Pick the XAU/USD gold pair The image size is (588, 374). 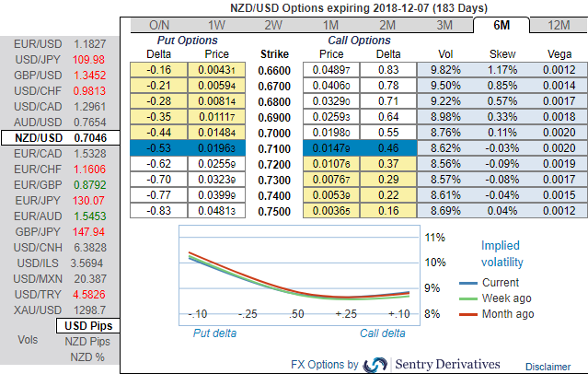tap(60, 310)
